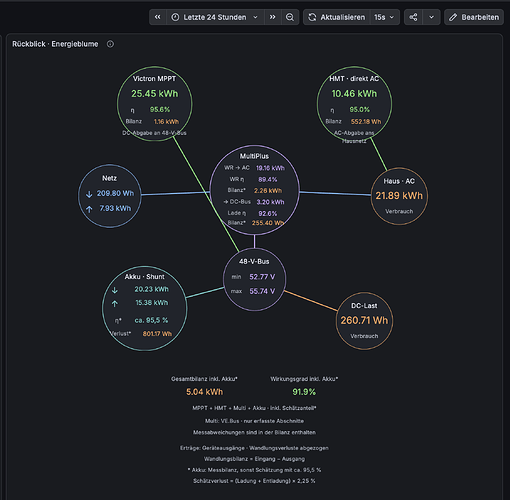Image resolution: width=510 pixels, height=500 pixels.
Task: Click the Aktualisieren refresh button
Action: coord(337,17)
